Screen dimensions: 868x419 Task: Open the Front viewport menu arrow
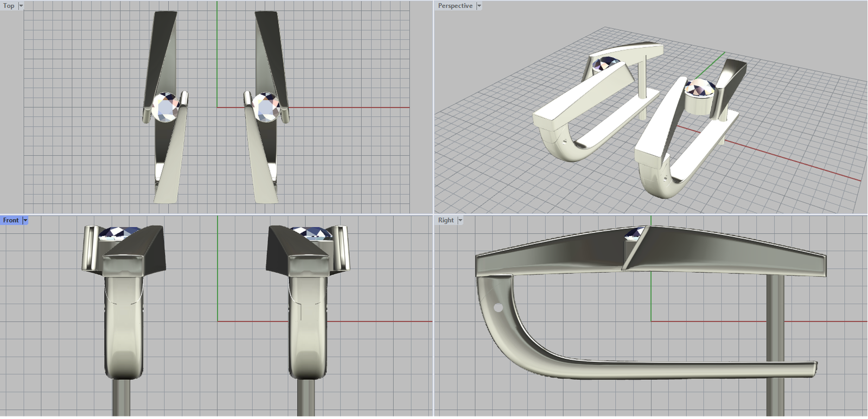[25, 220]
